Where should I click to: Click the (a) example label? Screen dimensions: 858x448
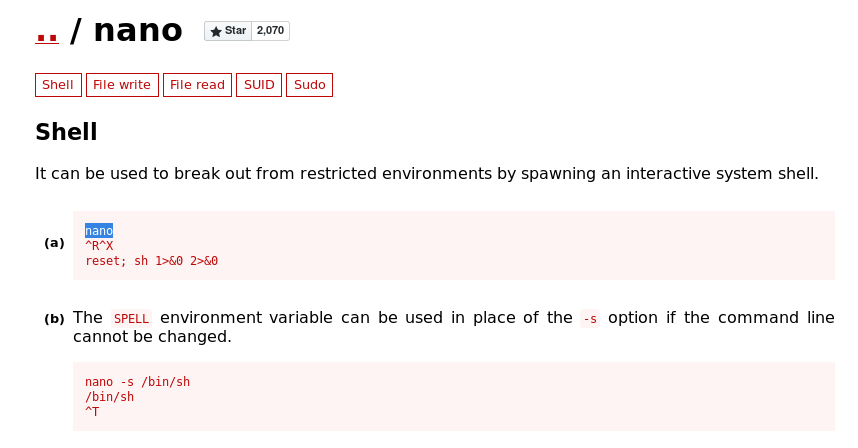[x=54, y=243]
